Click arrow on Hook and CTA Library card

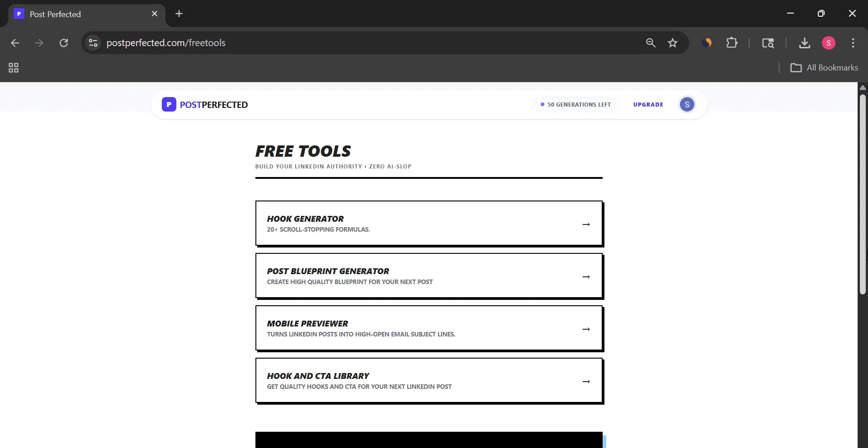click(586, 382)
